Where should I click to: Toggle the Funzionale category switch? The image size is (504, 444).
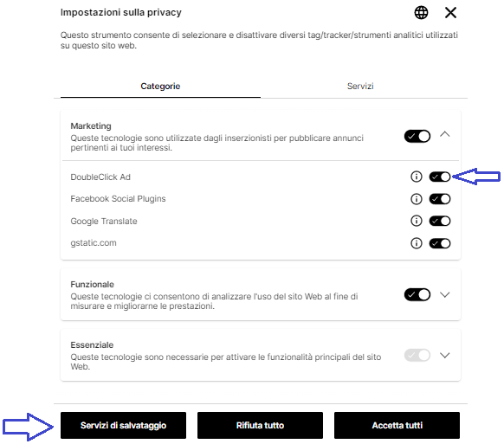pos(417,294)
